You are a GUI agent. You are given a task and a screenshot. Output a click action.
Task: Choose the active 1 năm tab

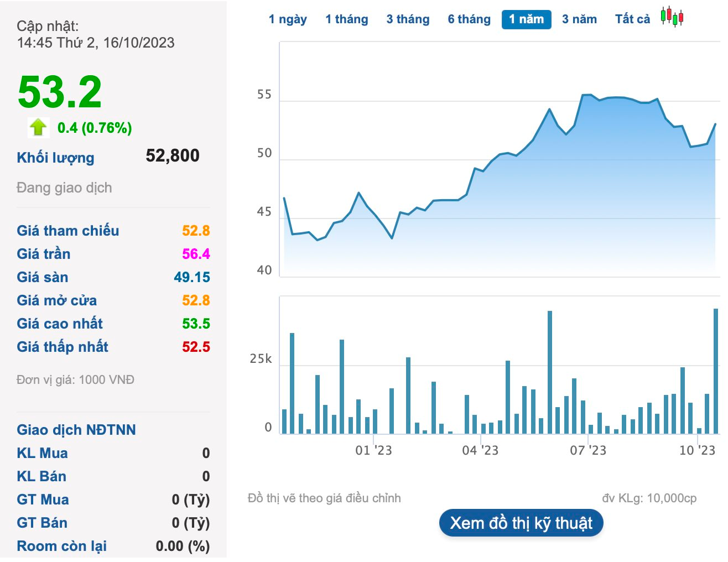click(x=527, y=19)
